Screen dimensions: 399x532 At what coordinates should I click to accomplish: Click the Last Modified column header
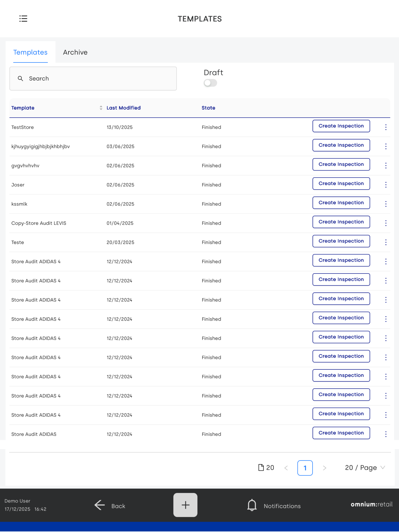point(123,108)
